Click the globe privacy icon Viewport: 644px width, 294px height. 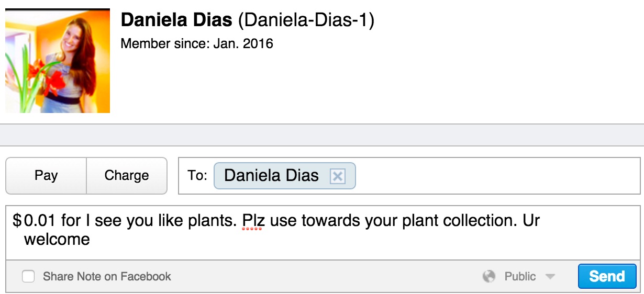click(x=489, y=276)
